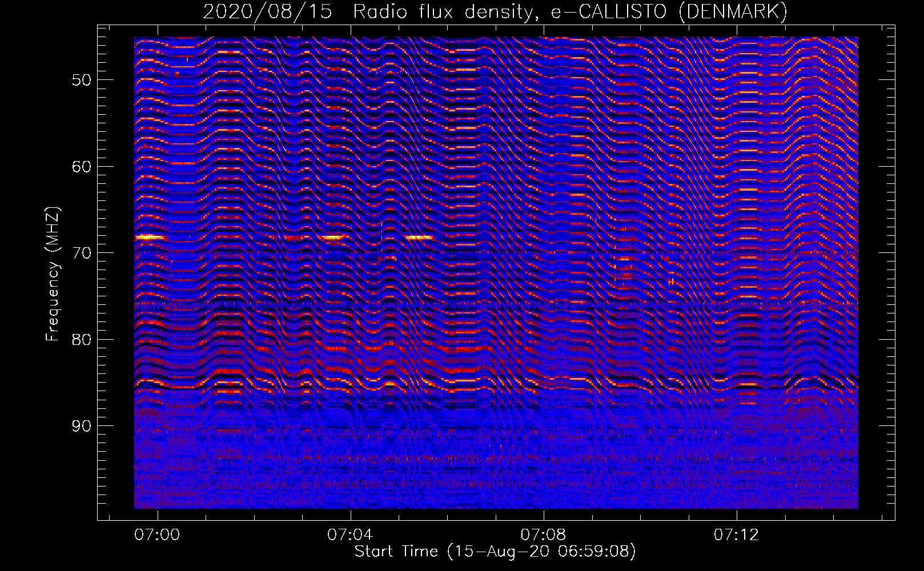
Task: Click the bright yellow burst nearest 07:00
Action: click(x=150, y=237)
